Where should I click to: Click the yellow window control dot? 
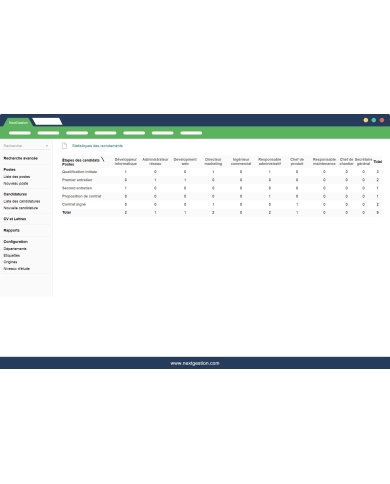click(x=366, y=120)
